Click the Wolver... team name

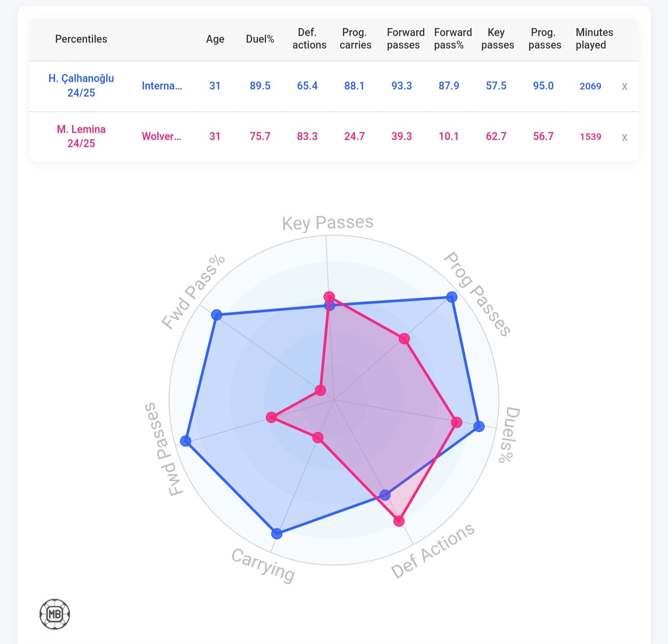161,137
